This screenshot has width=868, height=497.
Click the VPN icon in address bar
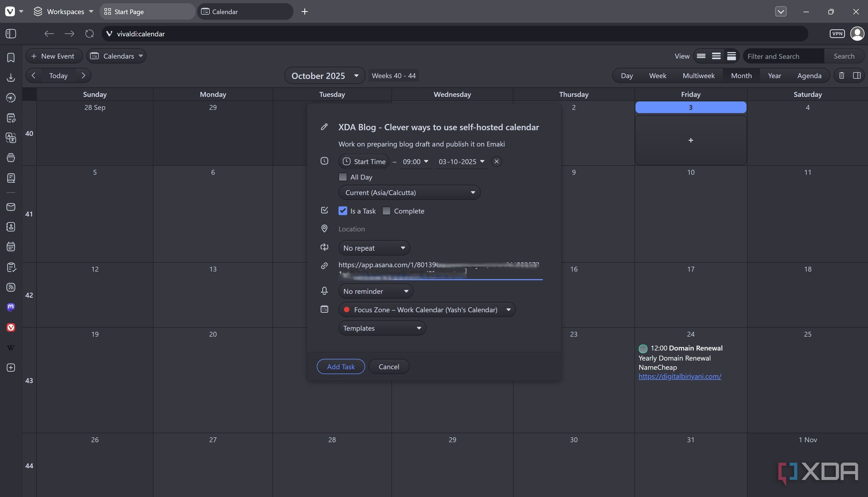click(837, 34)
